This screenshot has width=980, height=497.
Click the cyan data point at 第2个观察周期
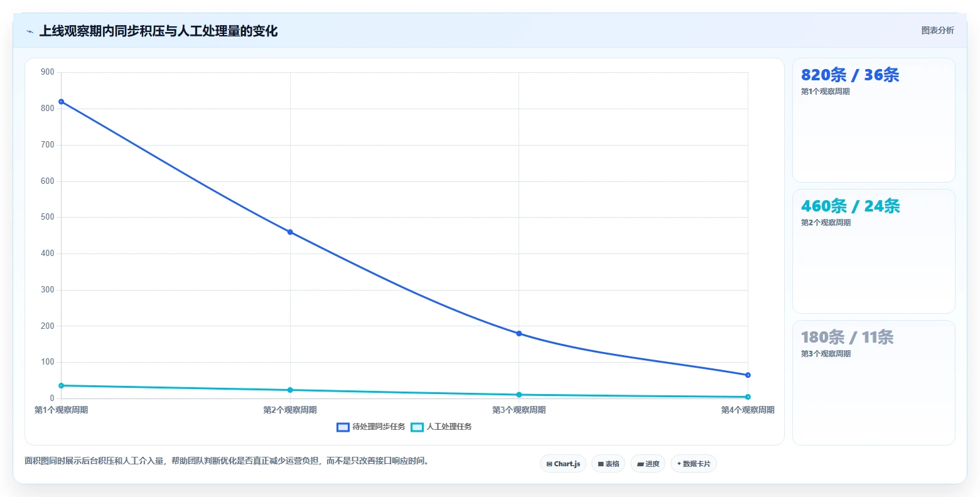click(290, 390)
